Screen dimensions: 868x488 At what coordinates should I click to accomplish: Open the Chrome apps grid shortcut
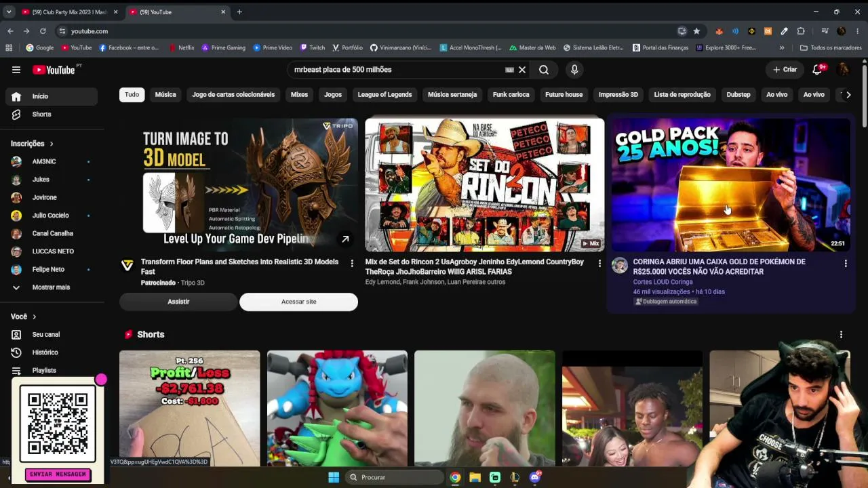coord(9,48)
